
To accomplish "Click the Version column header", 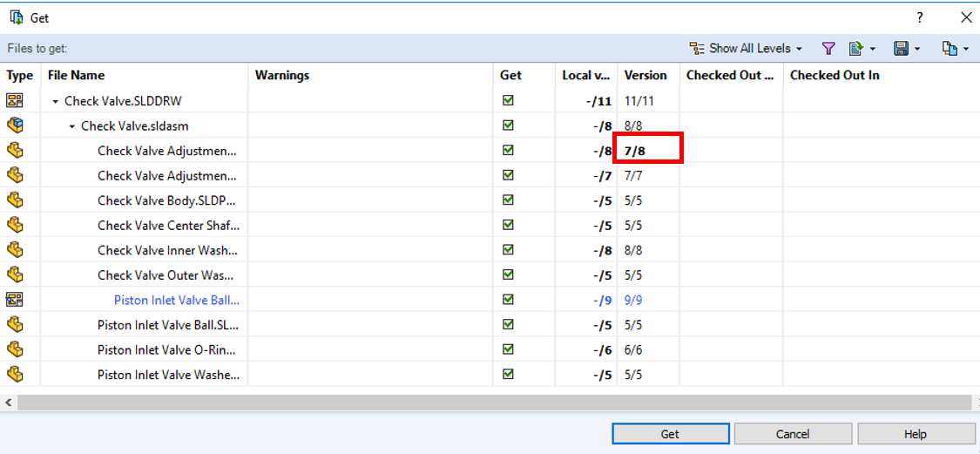I will (x=649, y=76).
